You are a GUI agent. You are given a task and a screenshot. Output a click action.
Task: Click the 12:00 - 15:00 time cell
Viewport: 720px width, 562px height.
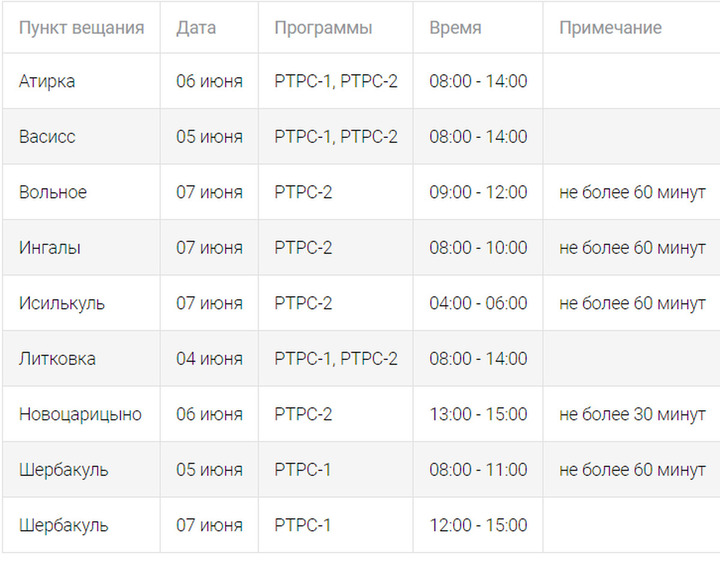pos(478,525)
